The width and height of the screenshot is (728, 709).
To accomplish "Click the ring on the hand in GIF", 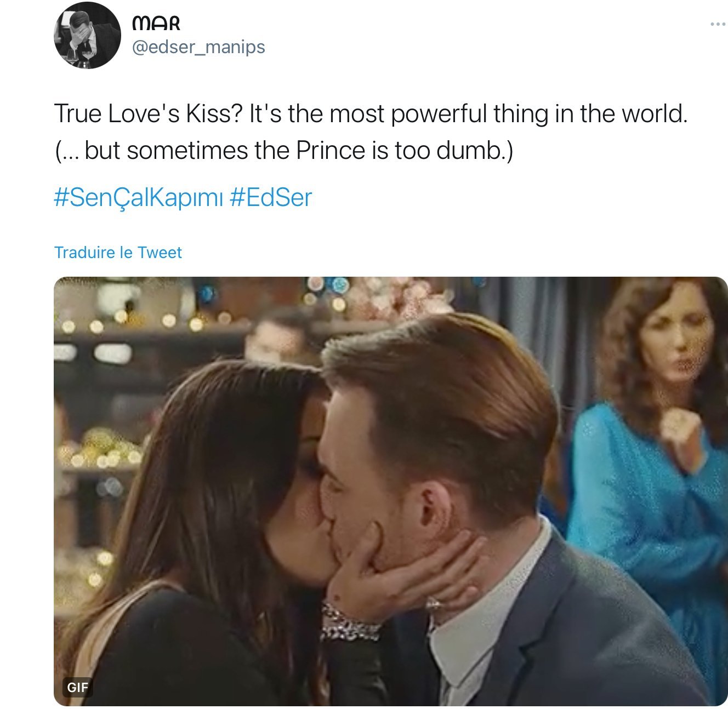I will tap(434, 604).
